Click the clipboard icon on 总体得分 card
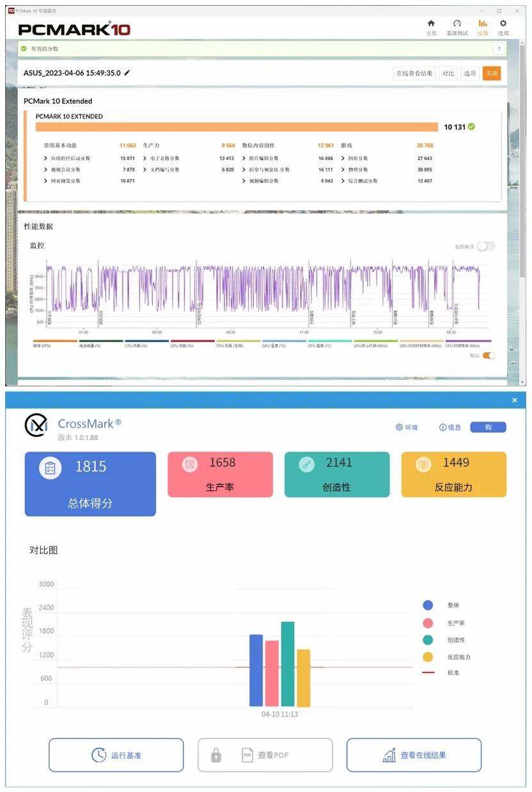 click(x=51, y=468)
